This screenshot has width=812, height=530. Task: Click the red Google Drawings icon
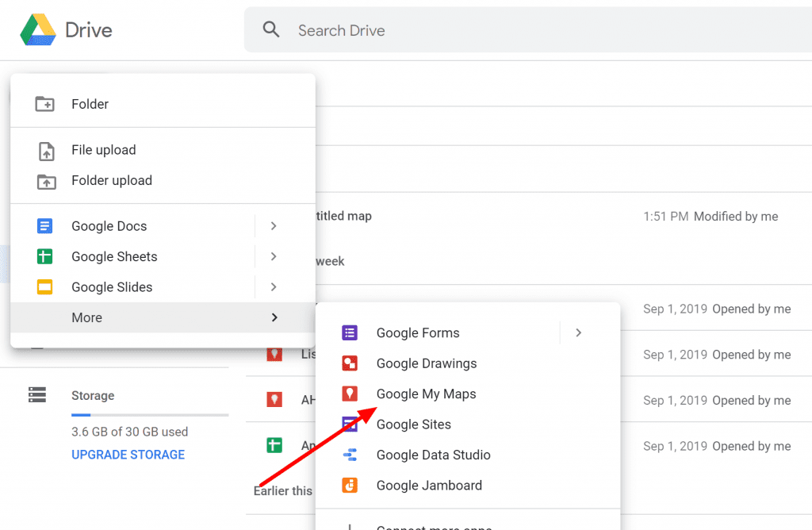pos(350,363)
